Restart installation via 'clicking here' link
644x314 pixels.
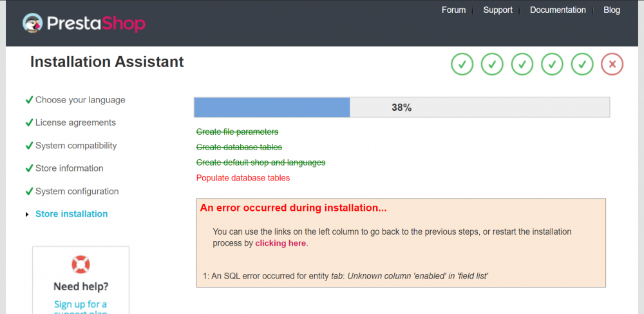(x=281, y=243)
